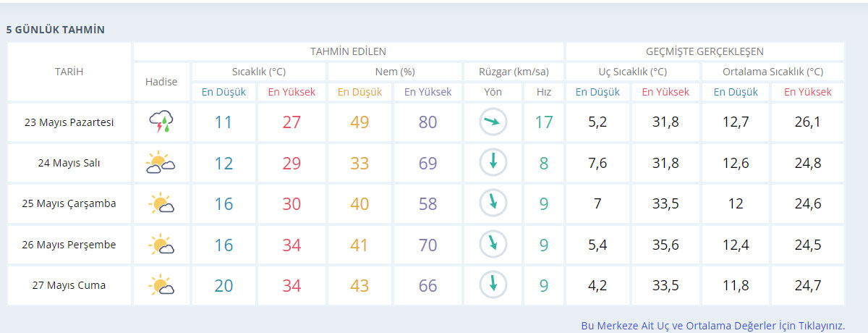Click the Rüzgar (km/sa) column header
Image resolution: width=868 pixels, height=333 pixels.
click(514, 72)
